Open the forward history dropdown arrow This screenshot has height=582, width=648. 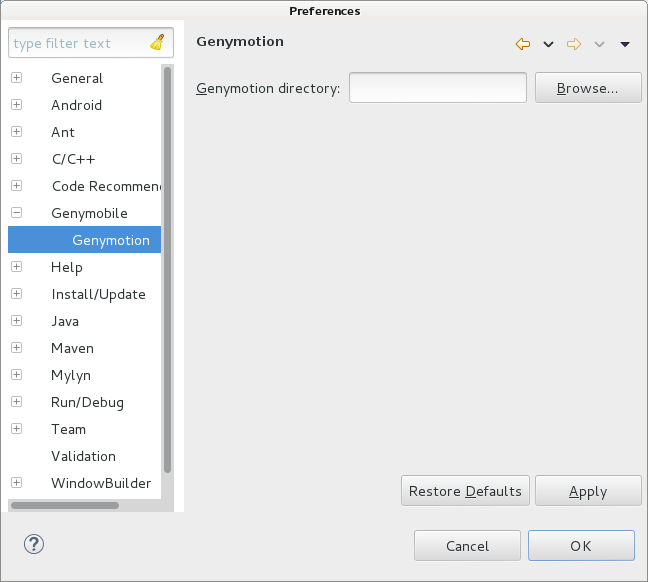(599, 44)
